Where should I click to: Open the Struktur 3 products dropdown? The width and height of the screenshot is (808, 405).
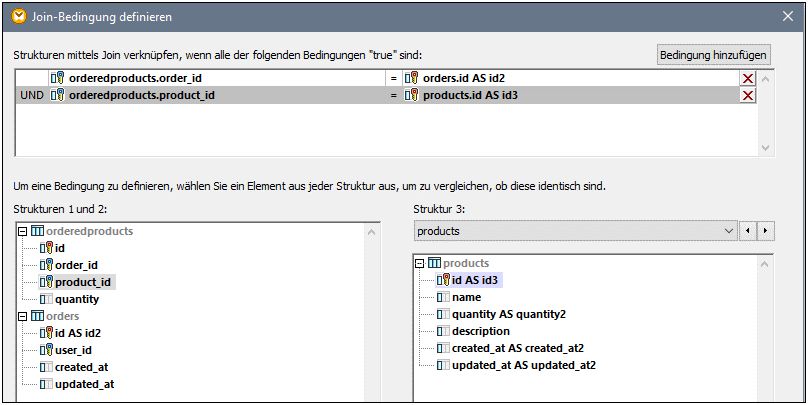[x=727, y=231]
